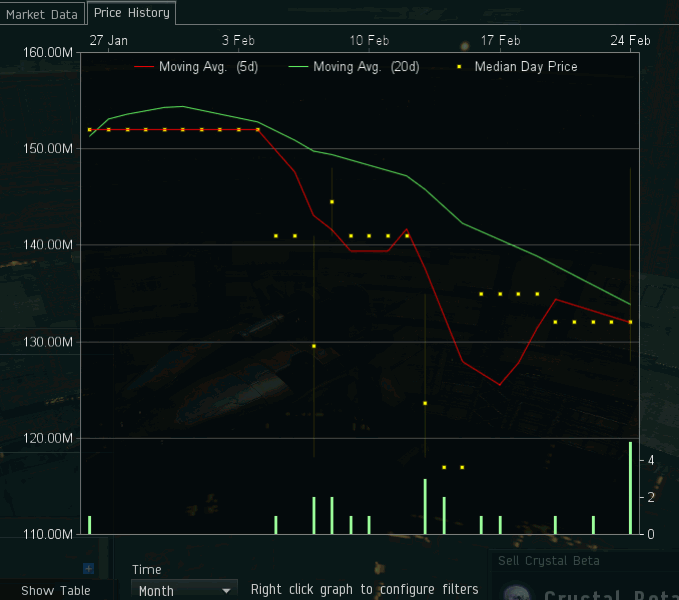Click the 'Right click graph to configure filters' hint
The height and width of the screenshot is (600, 679).
[x=365, y=589]
